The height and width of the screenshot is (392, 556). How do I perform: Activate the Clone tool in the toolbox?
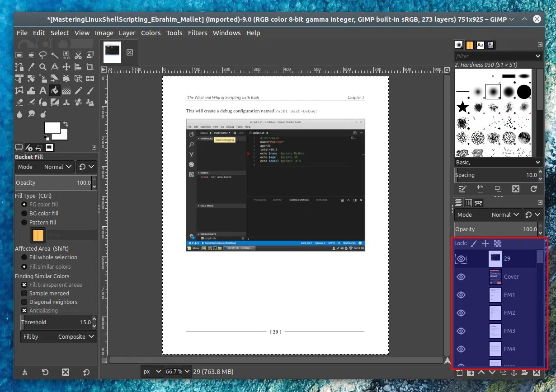tap(66, 102)
